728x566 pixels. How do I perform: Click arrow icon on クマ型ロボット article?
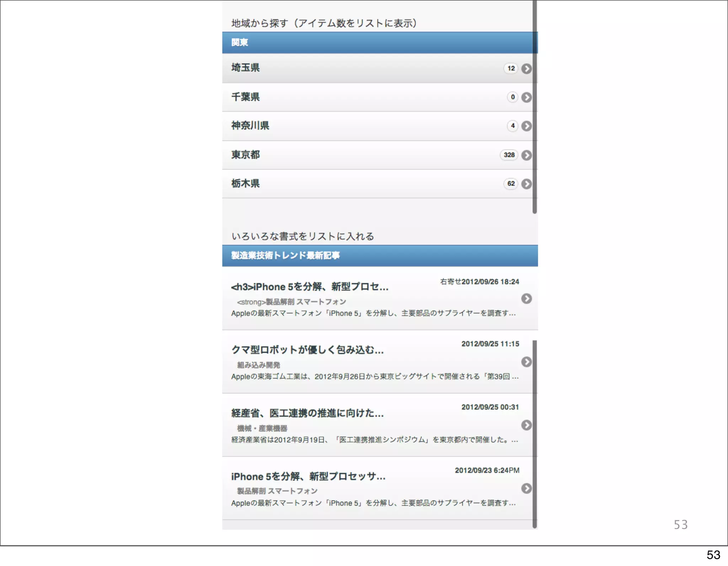pos(526,362)
